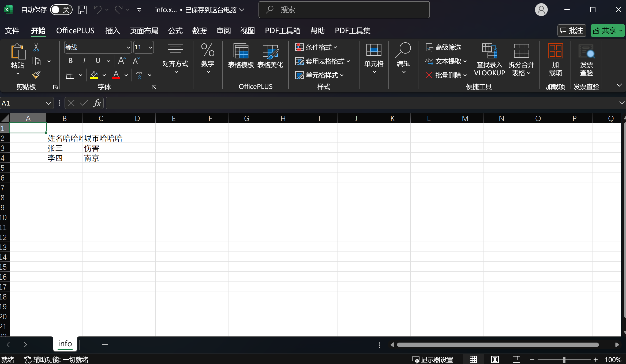The image size is (626, 364).
Task: Click the insert function fx icon
Action: (97, 103)
